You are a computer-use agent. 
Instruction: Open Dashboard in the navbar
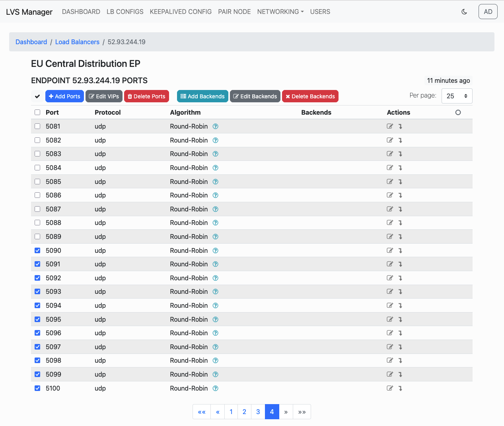click(81, 12)
